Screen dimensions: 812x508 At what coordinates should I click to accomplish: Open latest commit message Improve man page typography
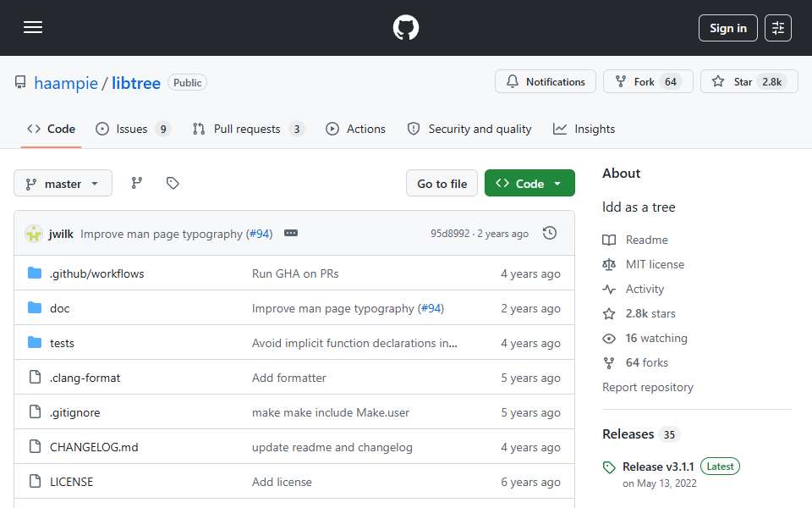coord(162,234)
